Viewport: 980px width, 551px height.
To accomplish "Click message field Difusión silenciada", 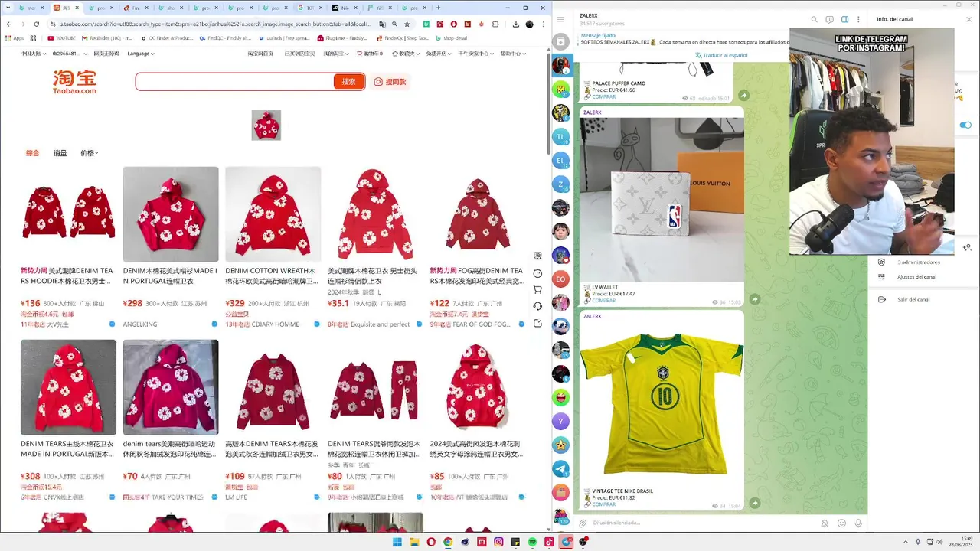I will 701,523.
